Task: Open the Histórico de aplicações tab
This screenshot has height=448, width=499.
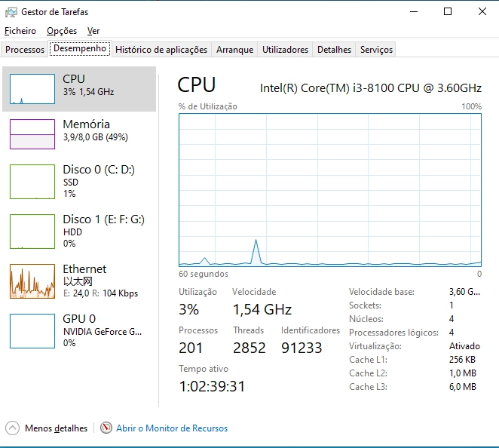Action: (x=161, y=50)
